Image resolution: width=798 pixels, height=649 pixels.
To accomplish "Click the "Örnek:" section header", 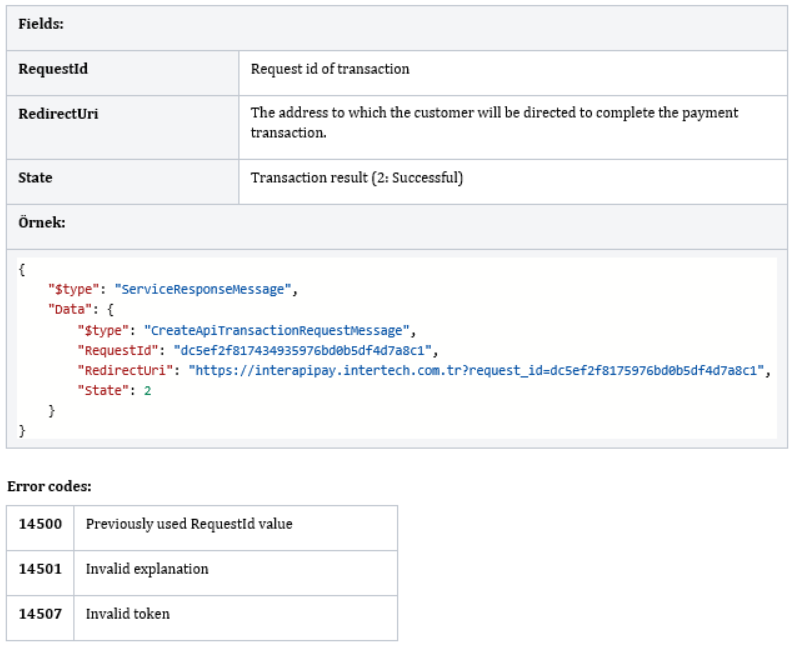I will pos(41,223).
